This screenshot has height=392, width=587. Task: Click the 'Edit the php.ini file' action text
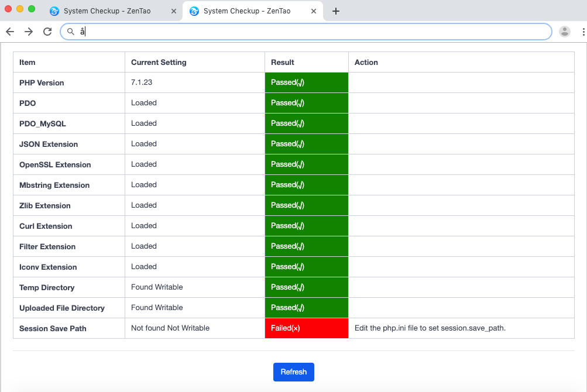430,328
